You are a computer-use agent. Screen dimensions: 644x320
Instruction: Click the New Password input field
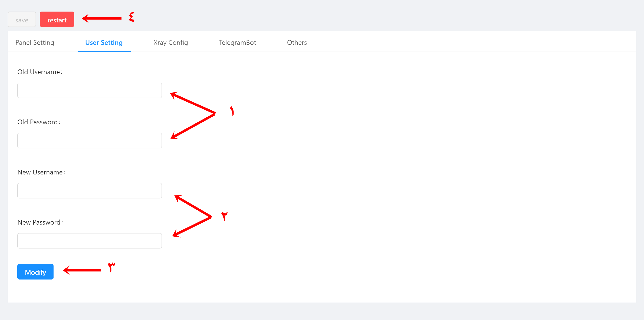pyautogui.click(x=89, y=240)
